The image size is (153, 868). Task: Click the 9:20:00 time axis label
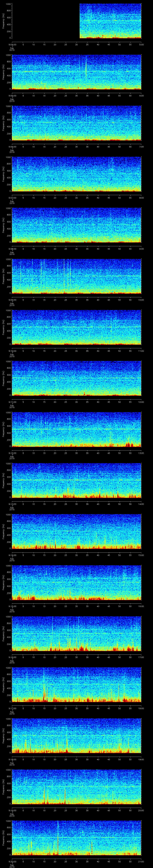(12, 862)
